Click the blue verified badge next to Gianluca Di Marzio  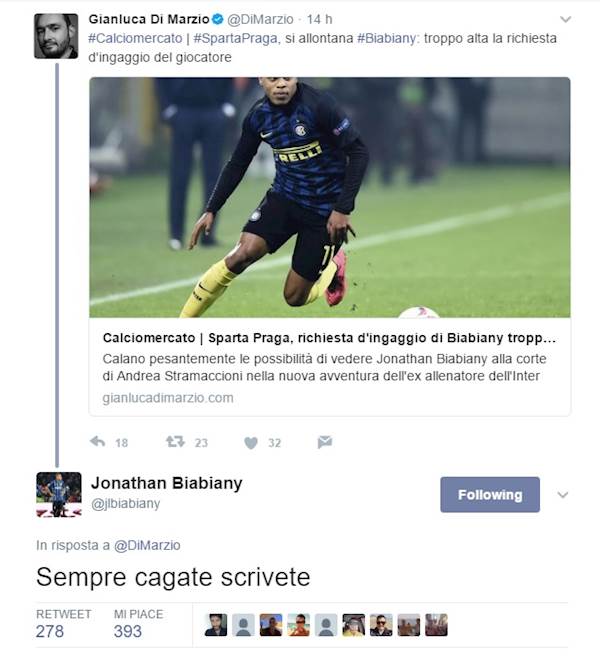click(x=218, y=19)
